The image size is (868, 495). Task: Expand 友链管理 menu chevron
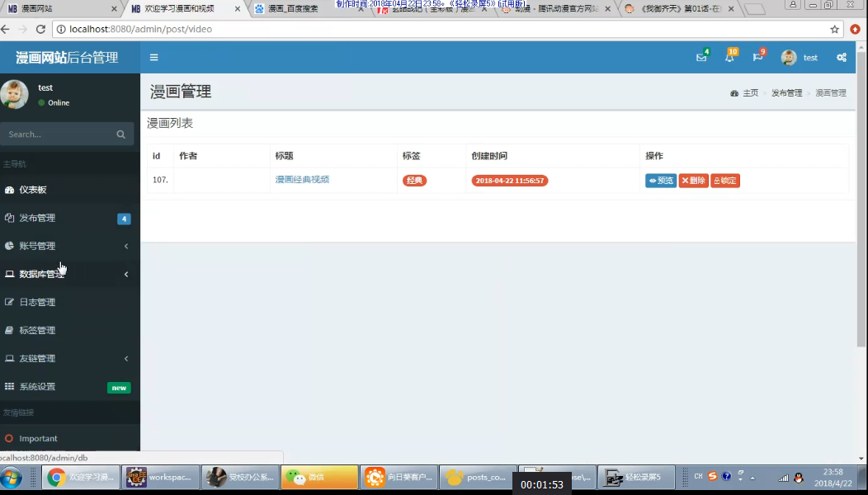click(126, 359)
